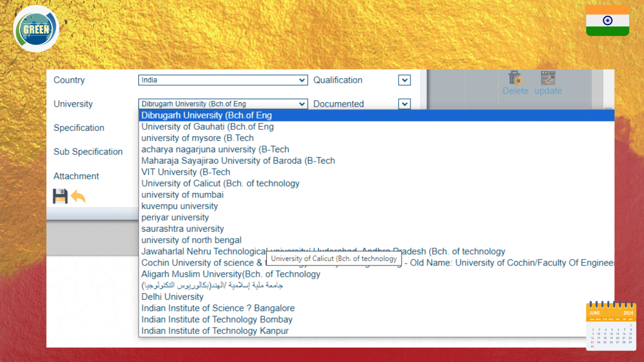This screenshot has height=362, width=644.
Task: Open the Qualification dropdown arrow
Action: click(x=404, y=80)
